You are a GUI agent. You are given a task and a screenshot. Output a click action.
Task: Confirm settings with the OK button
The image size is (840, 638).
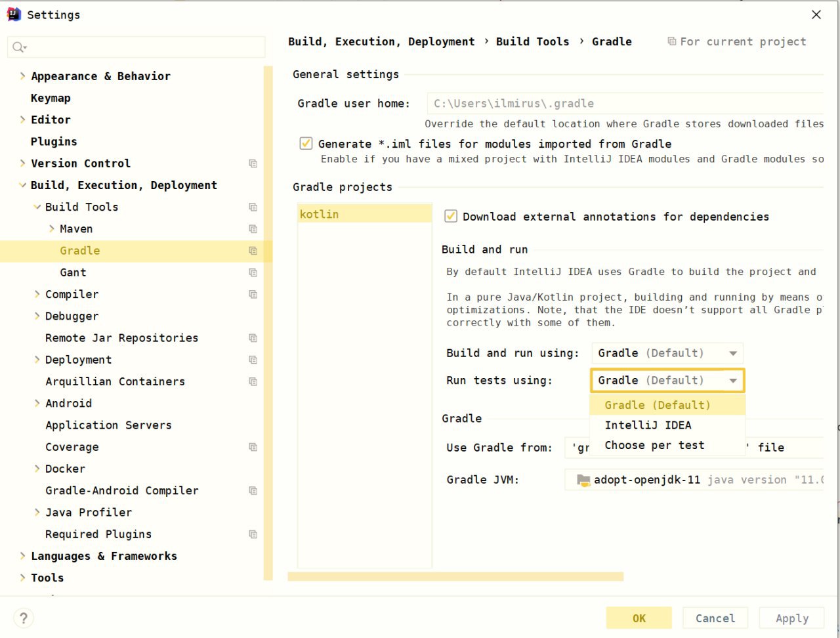639,618
